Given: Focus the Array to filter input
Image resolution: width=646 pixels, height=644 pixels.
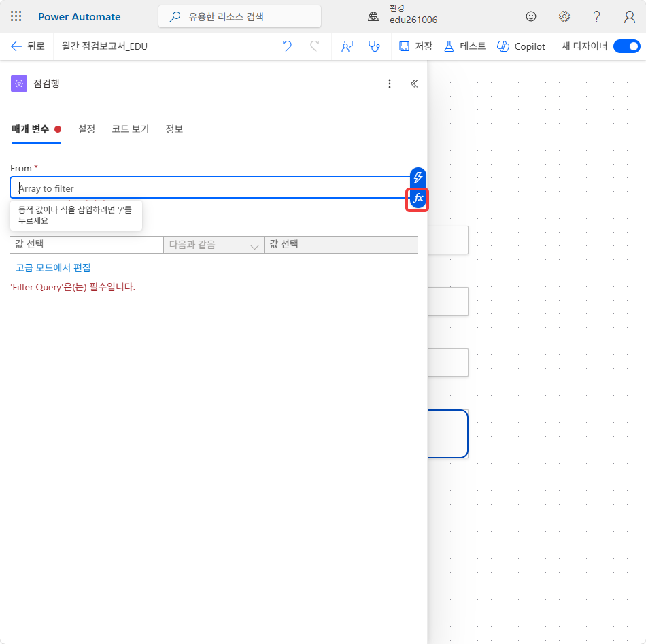Looking at the screenshot, I should pyautogui.click(x=210, y=188).
